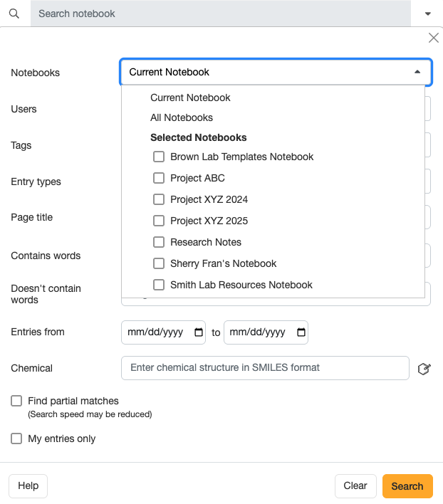Select the Current Notebook option

pyautogui.click(x=190, y=98)
